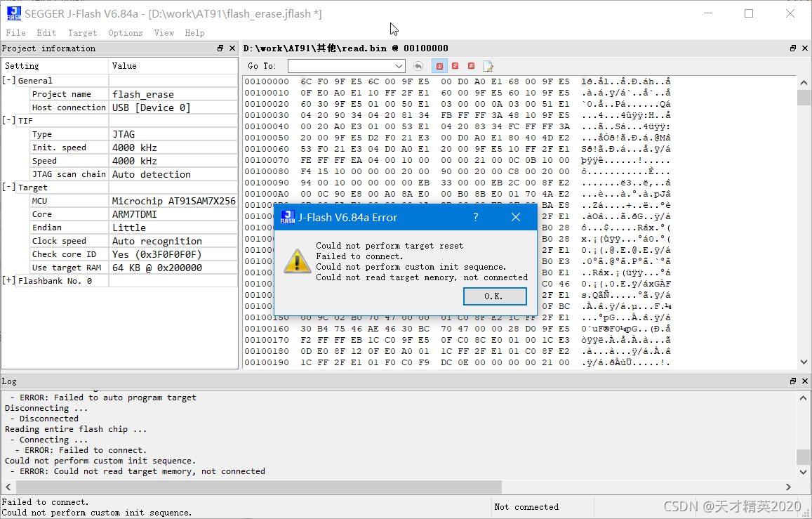Undock the Log panel
Screen dimensions: 812x519
(793, 381)
